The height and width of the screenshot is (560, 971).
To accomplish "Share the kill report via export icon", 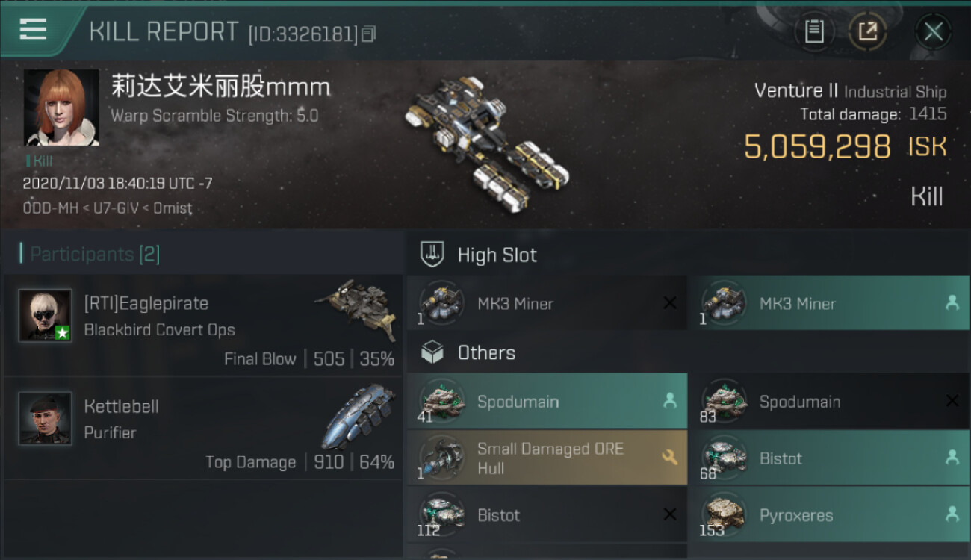I will [x=868, y=32].
